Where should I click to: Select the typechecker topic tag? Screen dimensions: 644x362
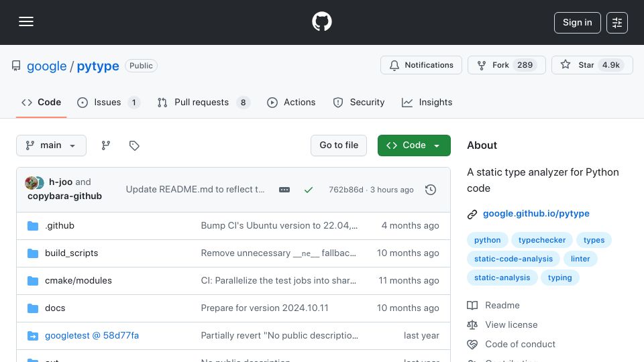[542, 240]
